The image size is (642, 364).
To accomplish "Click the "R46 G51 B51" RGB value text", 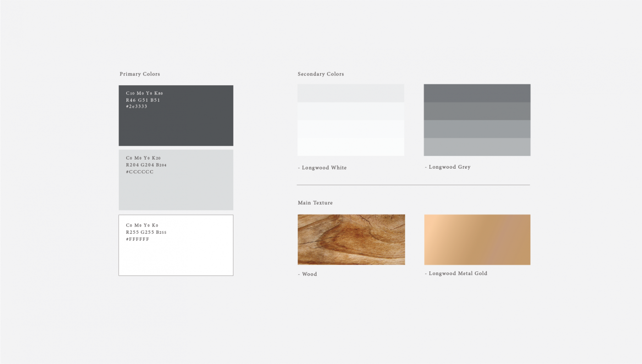I will 143,100.
